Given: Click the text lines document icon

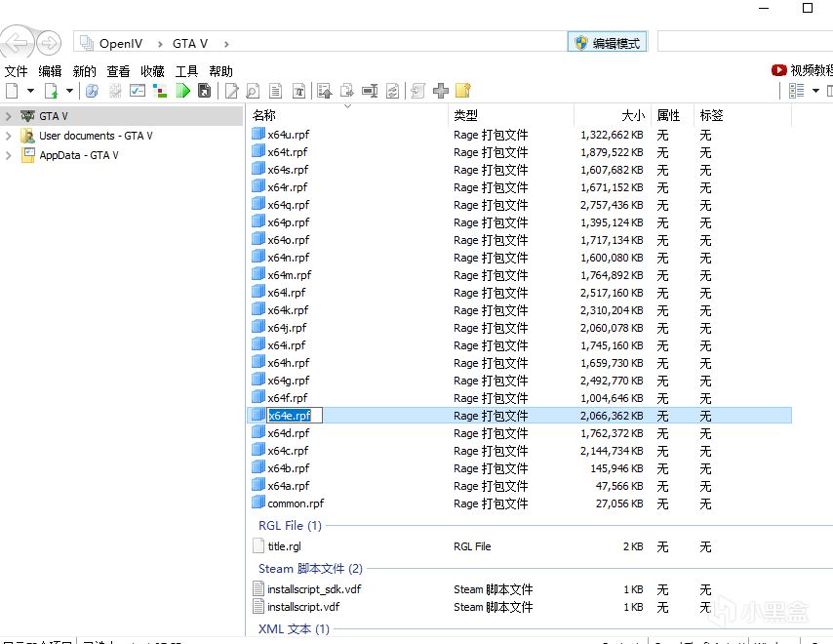Looking at the screenshot, I should click(275, 91).
